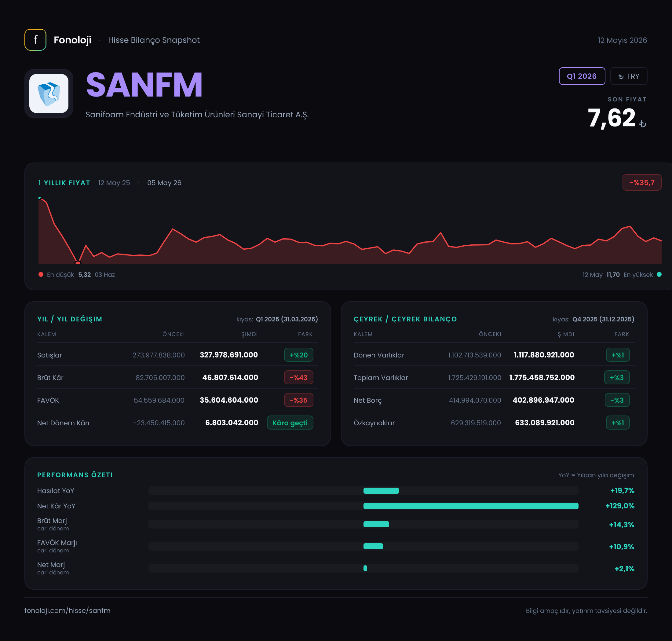
Task: Click the Turkish lira icon beside the 7,62 price
Action: click(x=643, y=124)
